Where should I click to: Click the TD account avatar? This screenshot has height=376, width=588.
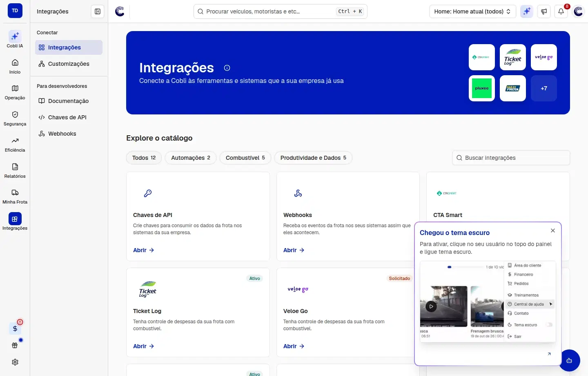(x=15, y=11)
